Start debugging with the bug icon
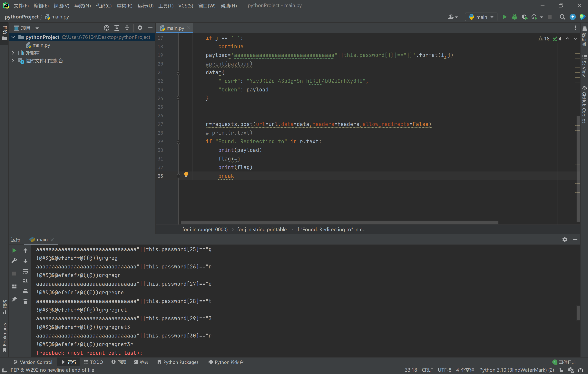Viewport: 588px width, 374px height. 514,17
